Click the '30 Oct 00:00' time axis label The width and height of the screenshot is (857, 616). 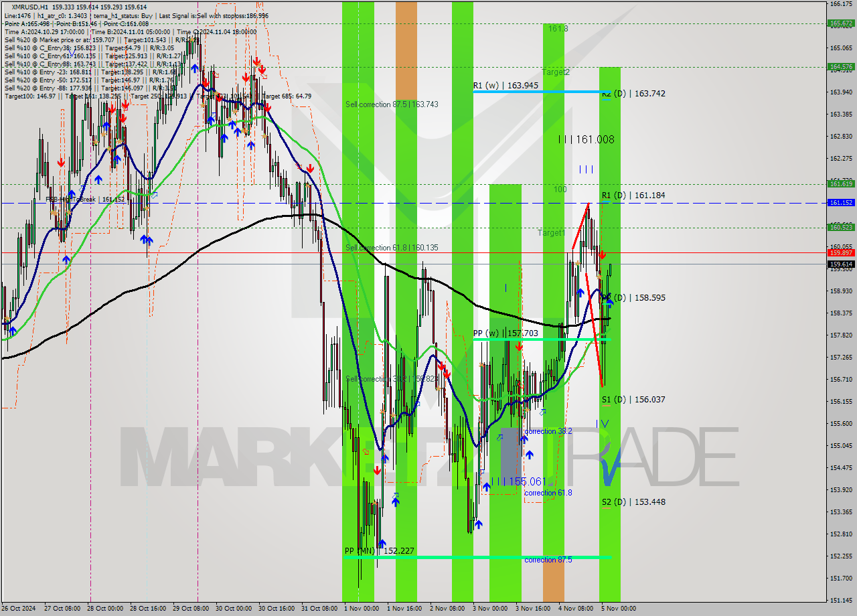pos(234,609)
